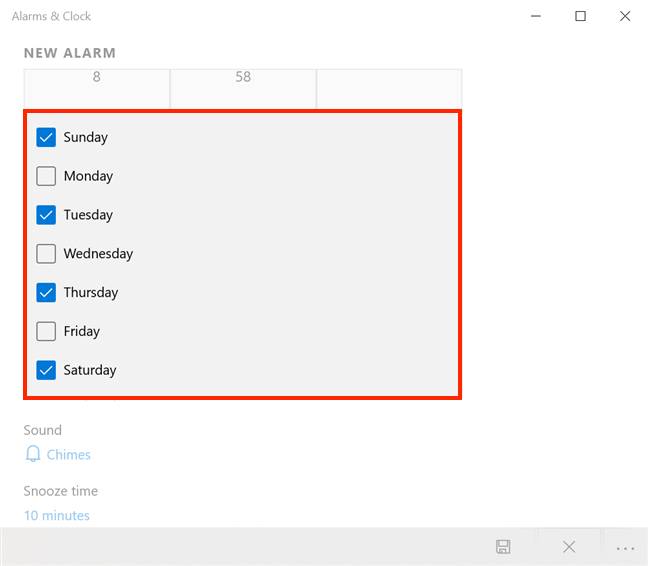The height and width of the screenshot is (566, 648).
Task: Maximize the Alarms & Clock window
Action: 581,16
